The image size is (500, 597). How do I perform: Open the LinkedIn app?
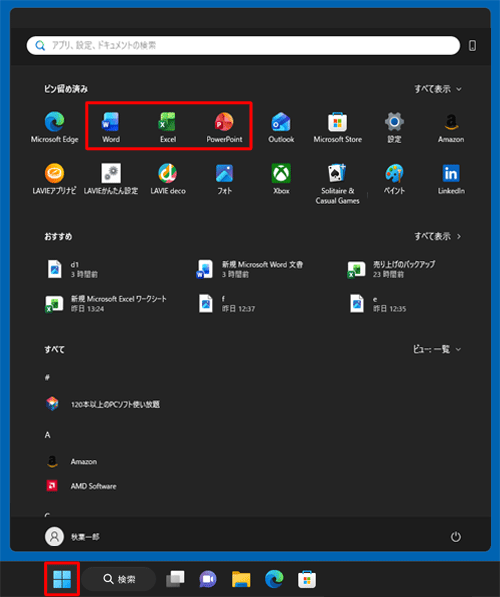pos(451,179)
